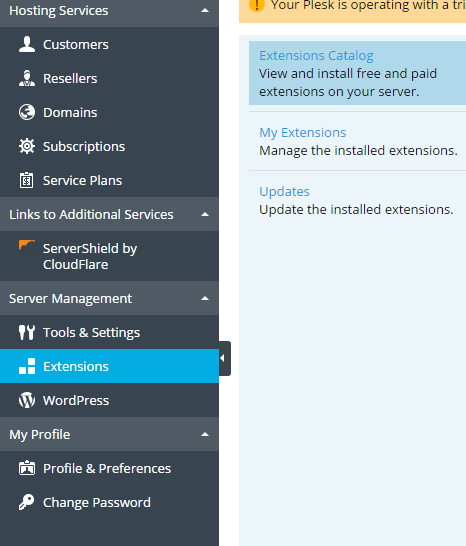This screenshot has height=546, width=466.
Task: Click the Profile & Preferences icon
Action: [27, 468]
